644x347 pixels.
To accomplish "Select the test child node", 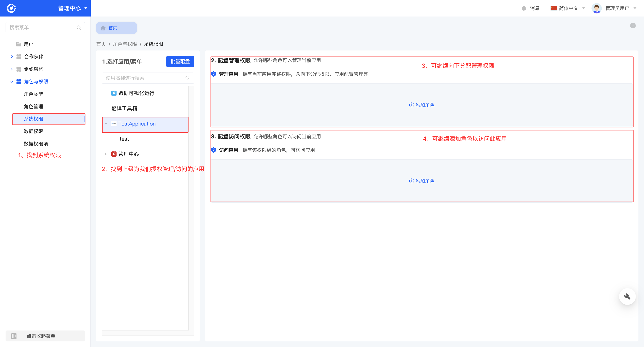I will (124, 139).
